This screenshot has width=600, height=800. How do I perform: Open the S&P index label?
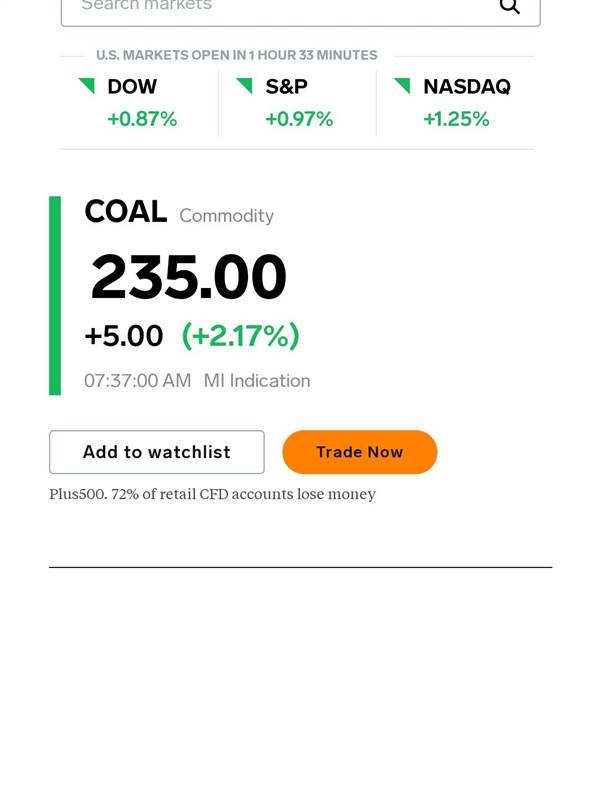(x=286, y=87)
